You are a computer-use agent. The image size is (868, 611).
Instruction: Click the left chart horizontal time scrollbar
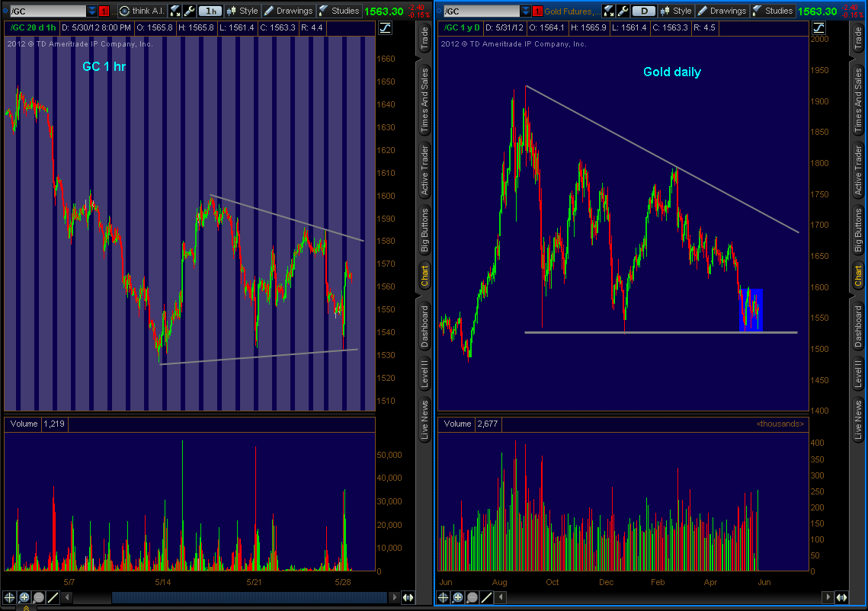[251, 598]
